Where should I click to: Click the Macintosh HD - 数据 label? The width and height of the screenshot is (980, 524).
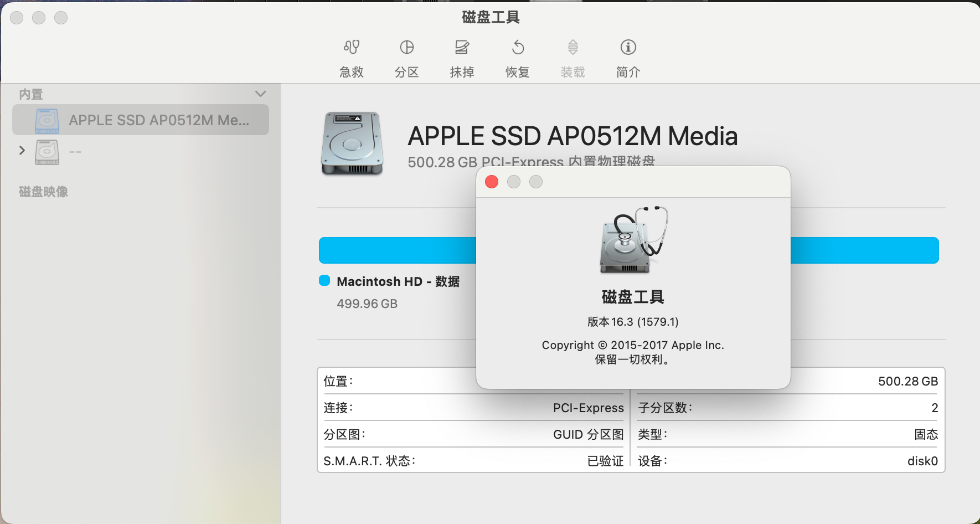click(398, 281)
